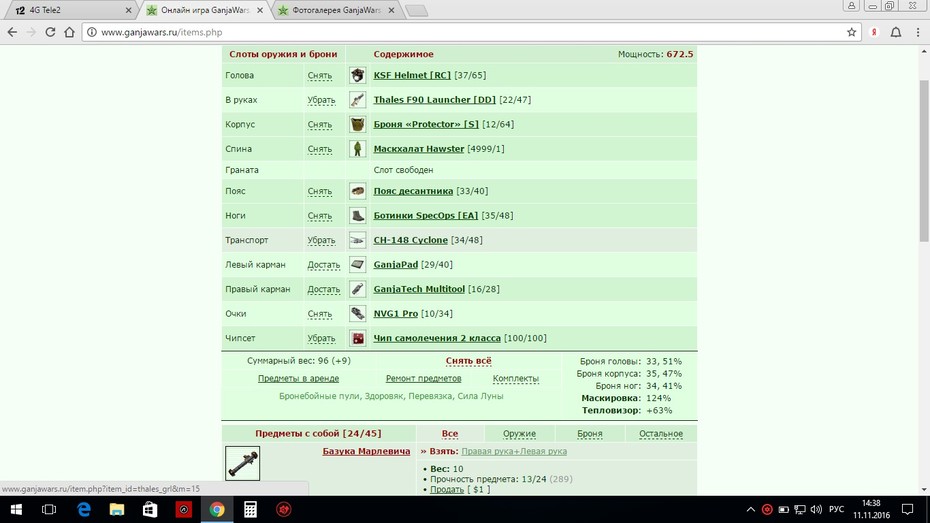930x523 pixels.
Task: Select the Все inventory filter tab
Action: coord(450,433)
